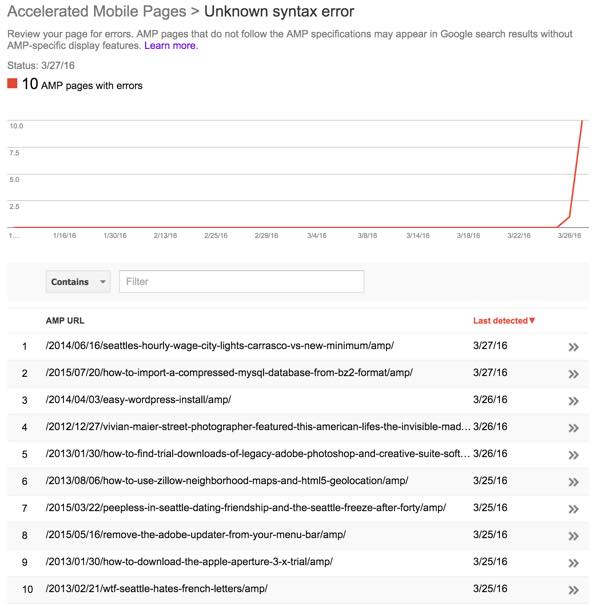600x604 pixels.
Task: Open details arrow for legacy-adobe-photoshop row
Action: coord(573,454)
